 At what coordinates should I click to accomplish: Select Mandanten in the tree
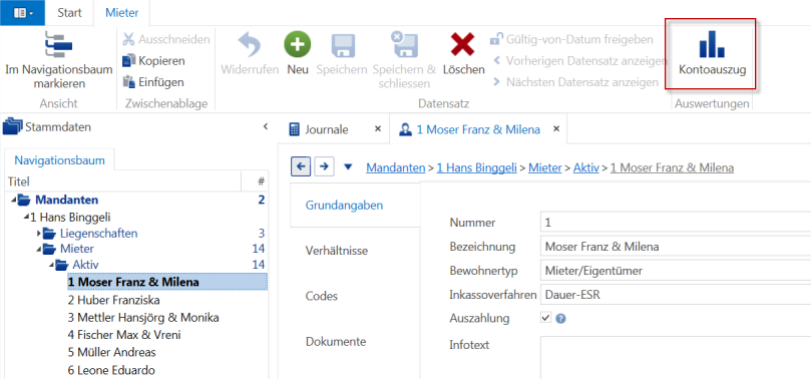pyautogui.click(x=67, y=200)
